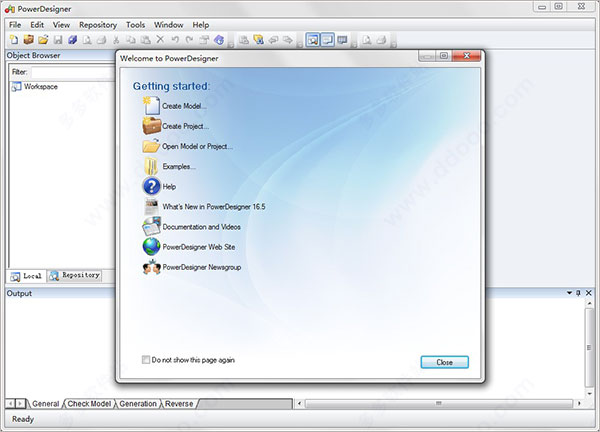The height and width of the screenshot is (432, 600).
Task: Click the 'PowerDesigner Web Site' link
Action: pyautogui.click(x=199, y=247)
